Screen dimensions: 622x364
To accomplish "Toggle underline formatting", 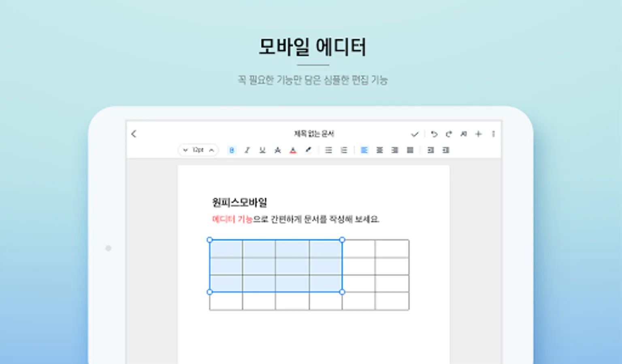I will (x=262, y=150).
